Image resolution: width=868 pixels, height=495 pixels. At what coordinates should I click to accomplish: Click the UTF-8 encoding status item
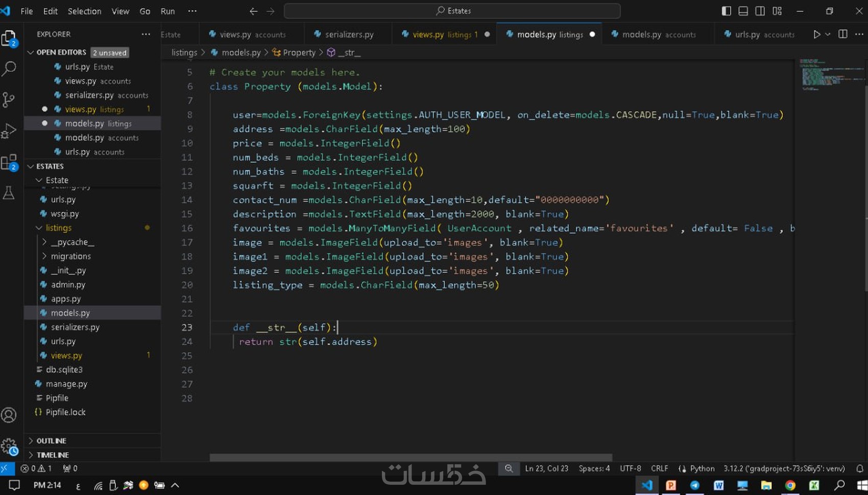(630, 468)
